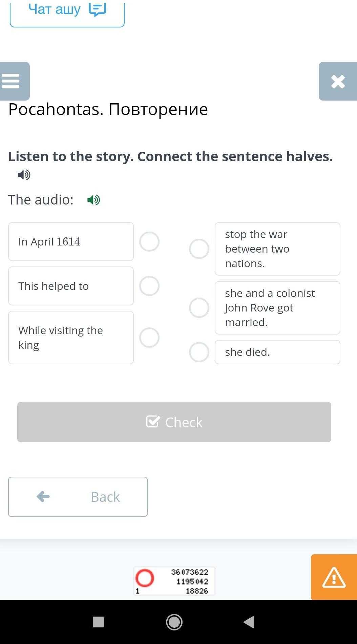Select radio for 'John Rove got married'

199,308
